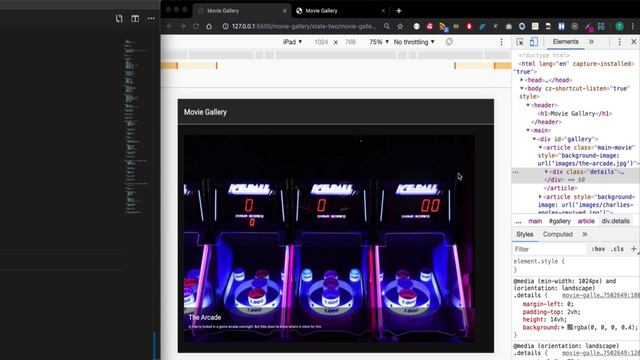The height and width of the screenshot is (360, 640).
Task: Toggle the device toolbar
Action: (x=533, y=42)
